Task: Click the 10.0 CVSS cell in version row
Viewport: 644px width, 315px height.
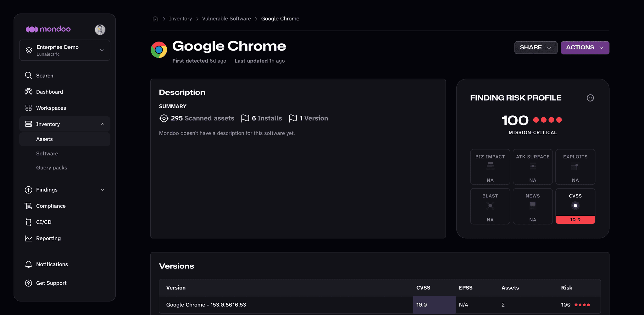Action: tap(434, 305)
